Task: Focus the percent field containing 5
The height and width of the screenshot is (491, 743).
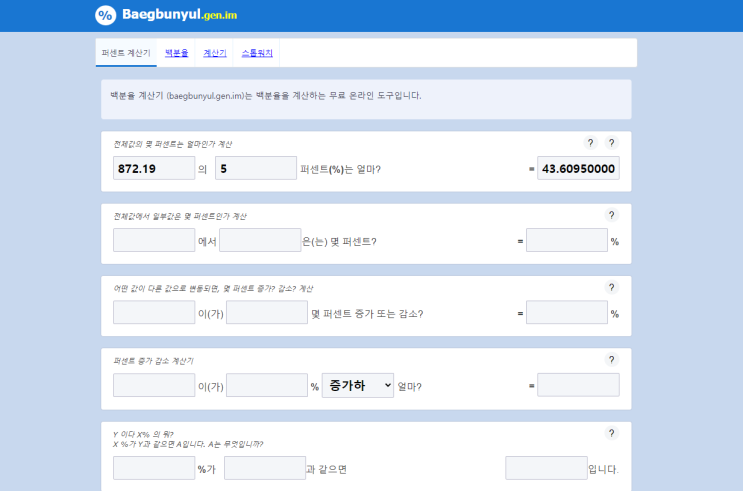Action: (x=256, y=168)
